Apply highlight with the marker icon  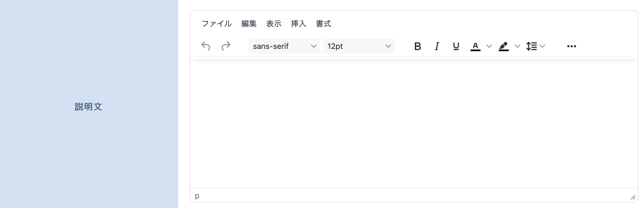point(504,46)
